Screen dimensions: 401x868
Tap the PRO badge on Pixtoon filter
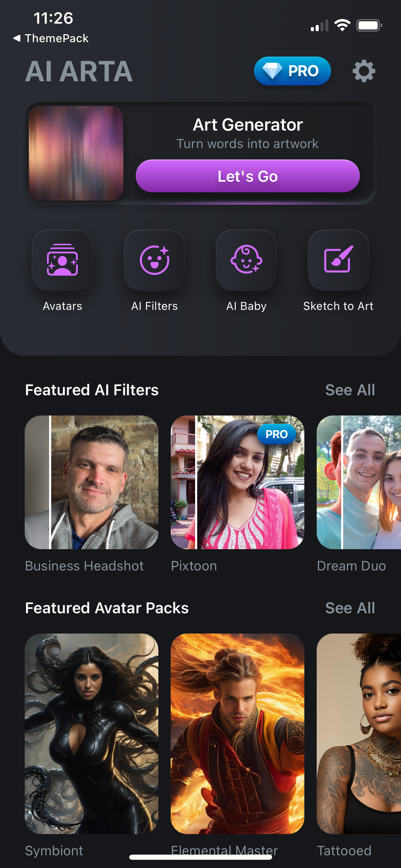(x=277, y=434)
